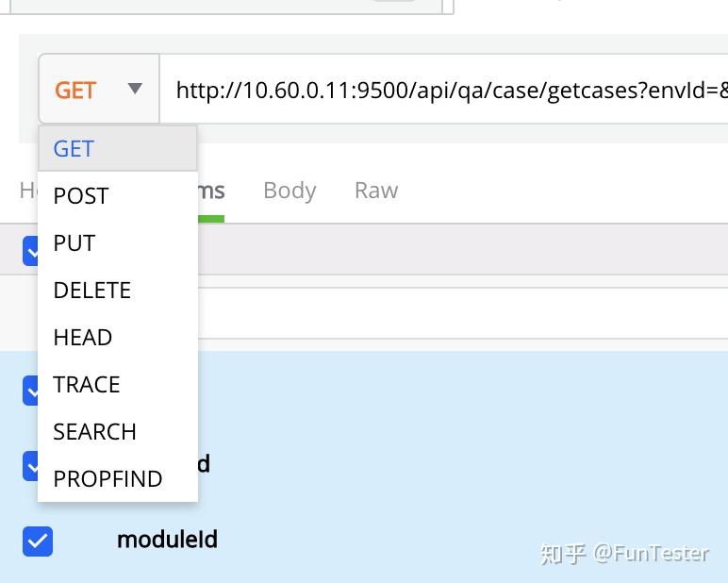Screen dimensions: 728x583
Task: Switch to the partially hidden Params tab
Action: coord(211,191)
